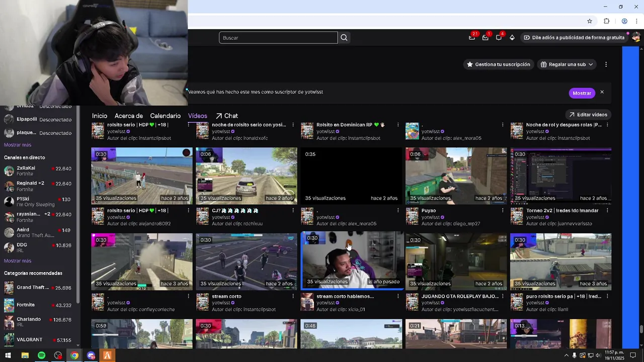Switch to Chrome in the taskbar

click(x=74, y=355)
